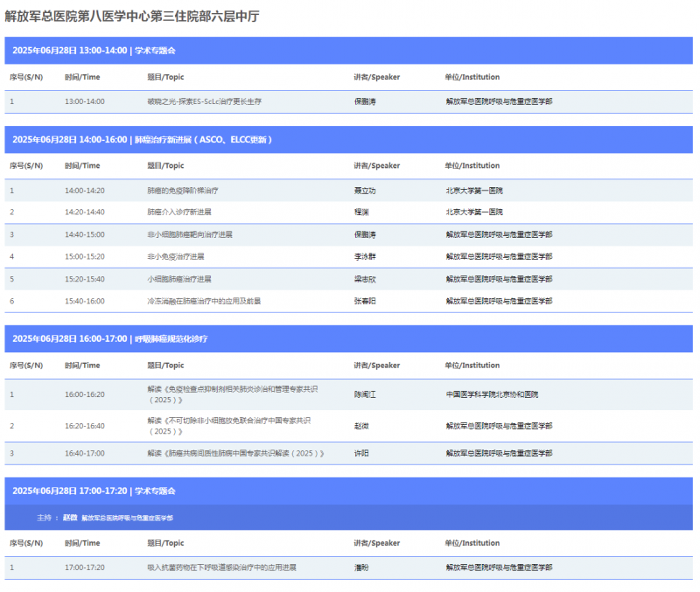
Task: Click the speaker in the 15:00-15:20 row
Action: coord(365,257)
